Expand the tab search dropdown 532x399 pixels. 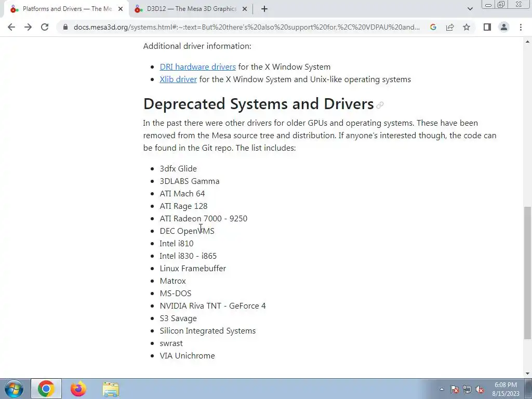click(x=470, y=9)
